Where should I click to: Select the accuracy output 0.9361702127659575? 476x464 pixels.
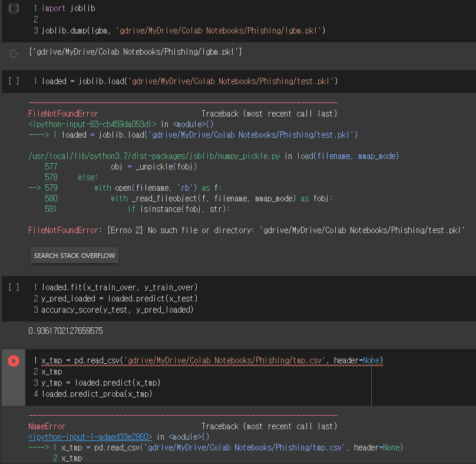pyautogui.click(x=65, y=330)
